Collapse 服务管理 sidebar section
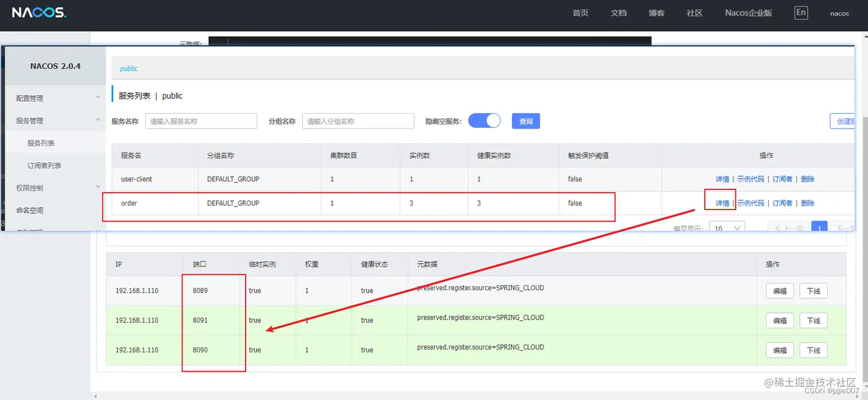Image resolution: width=868 pixels, height=400 pixels. [x=56, y=121]
